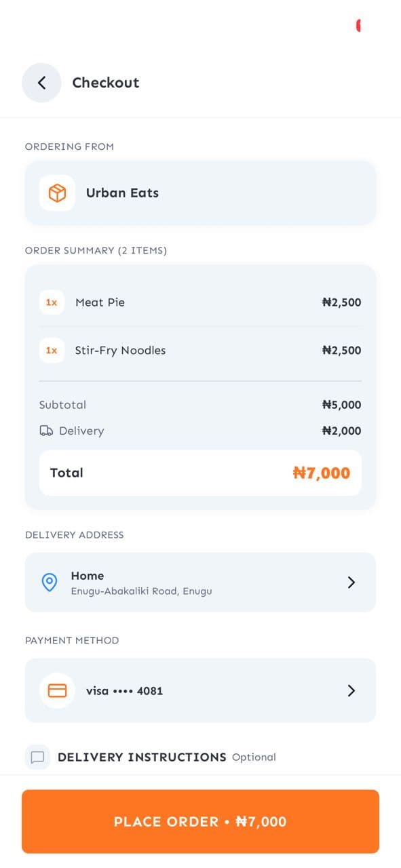401x868 pixels.
Task: Click the 1x quantity badge next to Meat Pie
Action: point(52,302)
